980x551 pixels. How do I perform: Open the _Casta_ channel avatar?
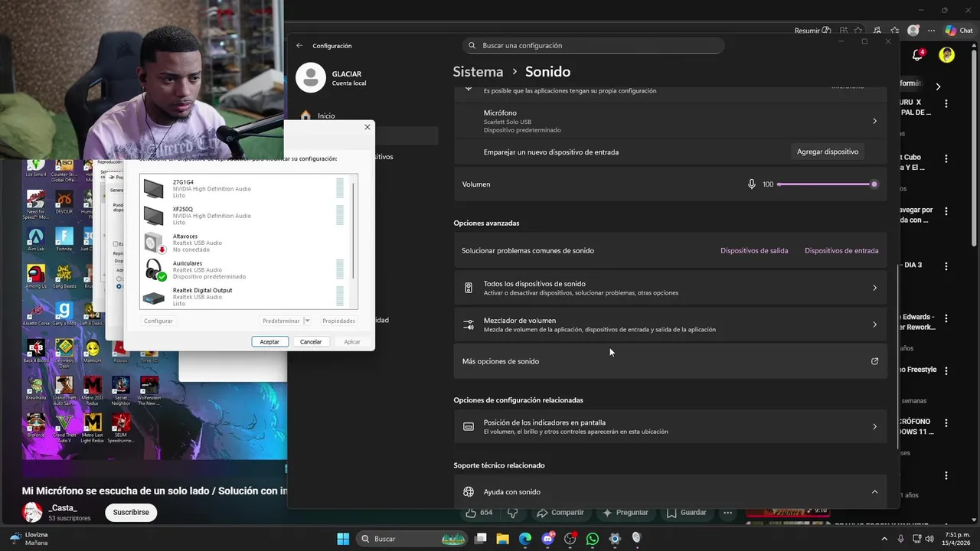coord(32,512)
